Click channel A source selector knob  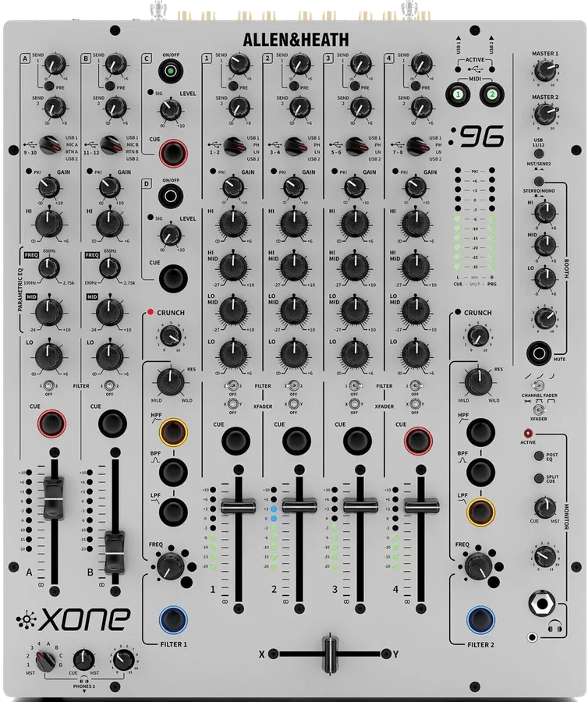tap(50, 145)
